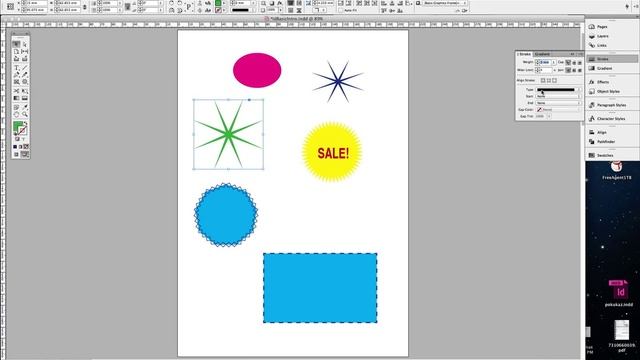Viewport: 640px width, 360px height.
Task: Select the Rectangle Frame tool
Action: tap(16, 82)
